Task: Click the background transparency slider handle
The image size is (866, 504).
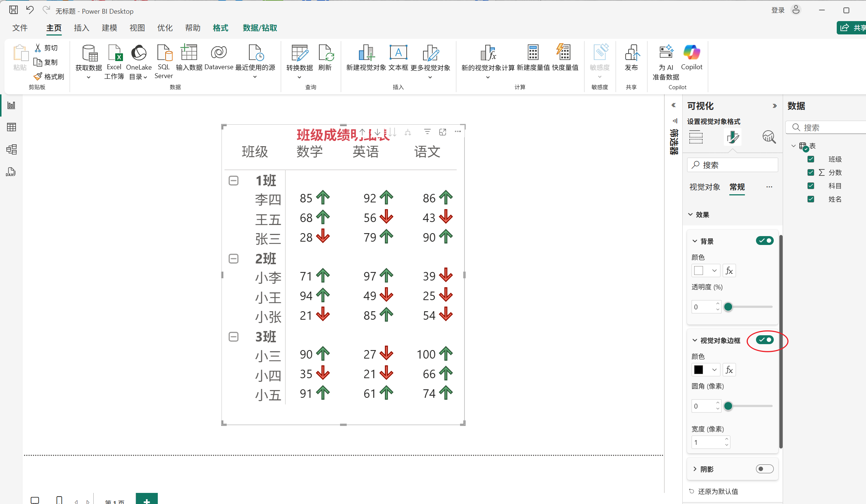Action: 728,307
